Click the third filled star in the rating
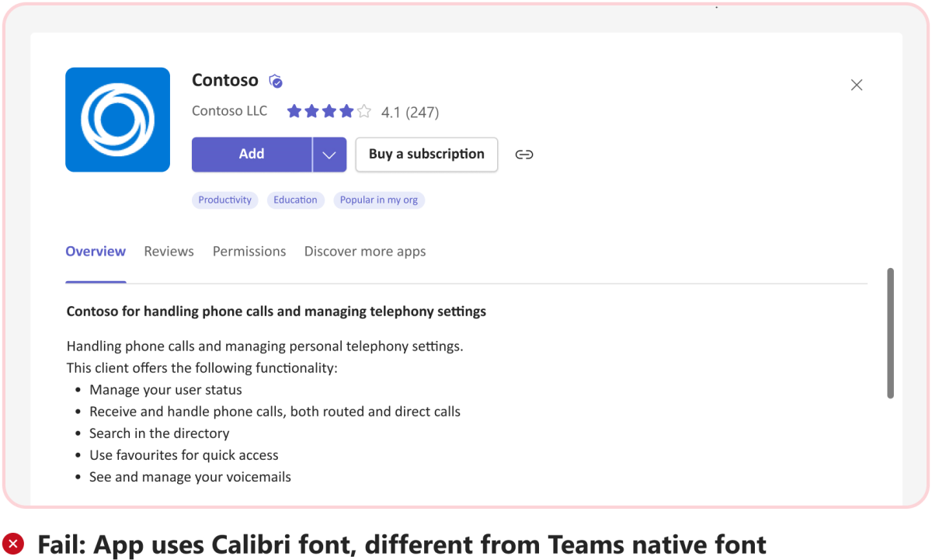The width and height of the screenshot is (932, 560). click(329, 111)
